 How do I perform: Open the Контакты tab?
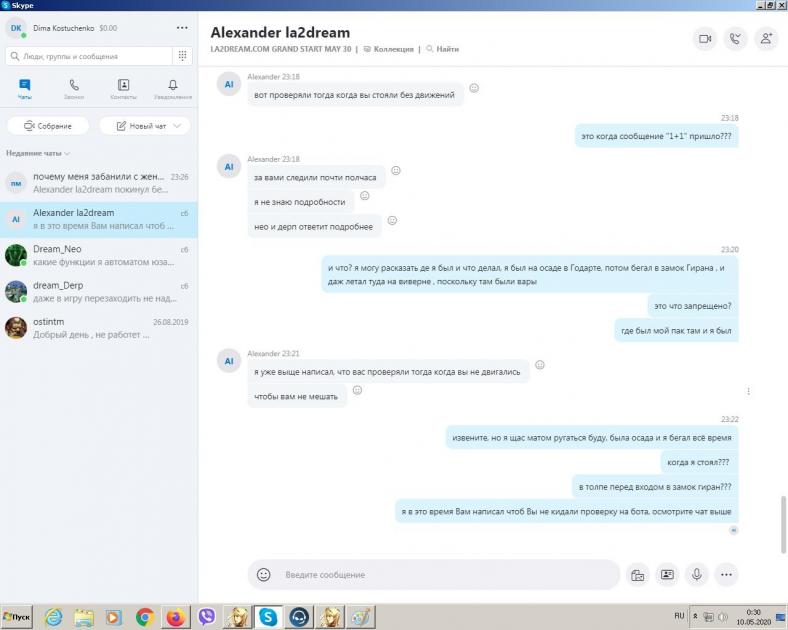point(123,89)
